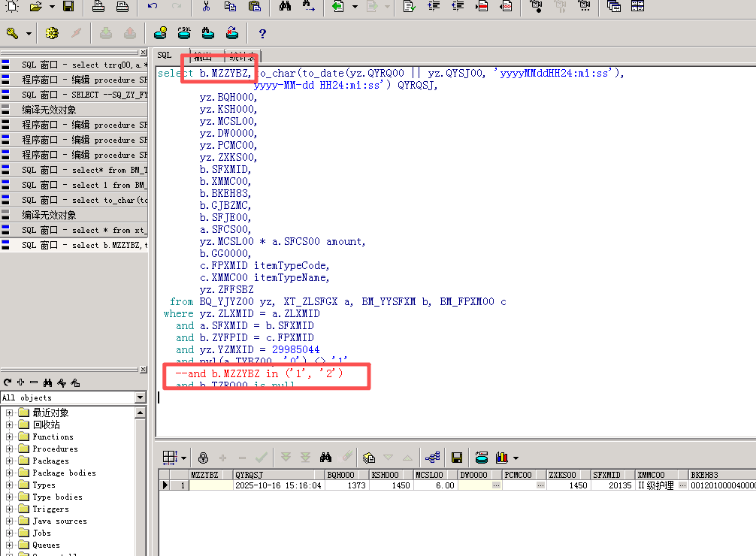Viewport: 756px width, 556px height.
Task: Open the dropdown arrow next to Open folder
Action: point(52,7)
